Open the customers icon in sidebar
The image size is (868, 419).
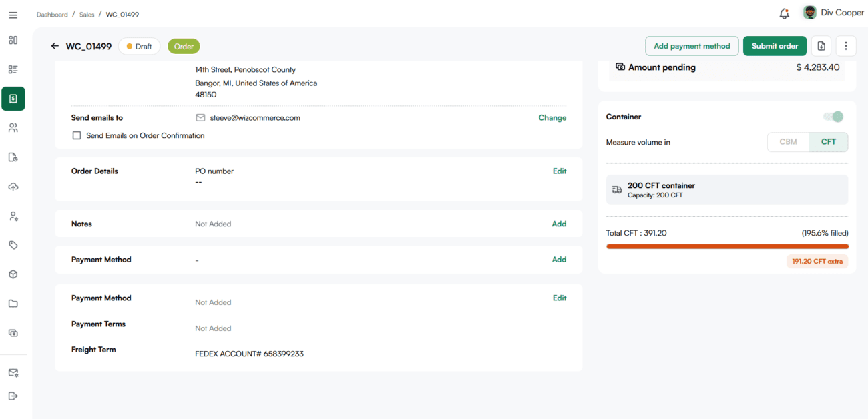pyautogui.click(x=13, y=128)
